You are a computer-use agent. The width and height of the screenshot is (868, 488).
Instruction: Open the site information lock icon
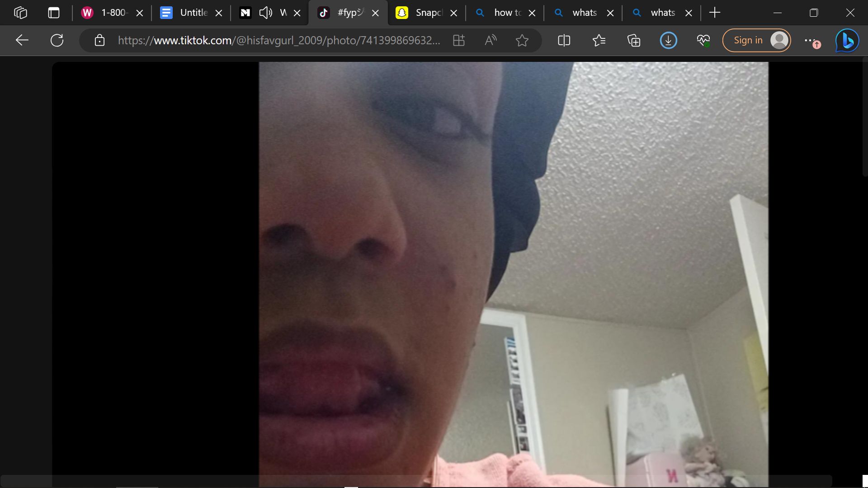coord(99,40)
